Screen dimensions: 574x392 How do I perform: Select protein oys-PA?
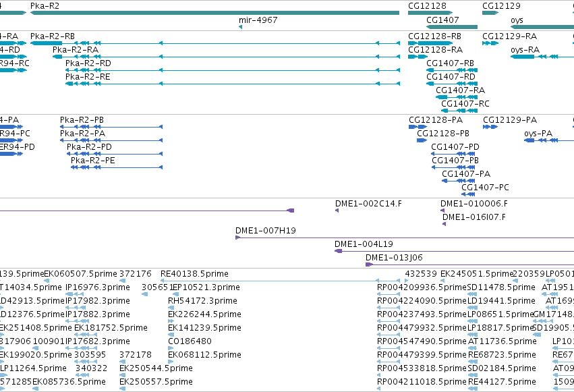pyautogui.click(x=549, y=140)
